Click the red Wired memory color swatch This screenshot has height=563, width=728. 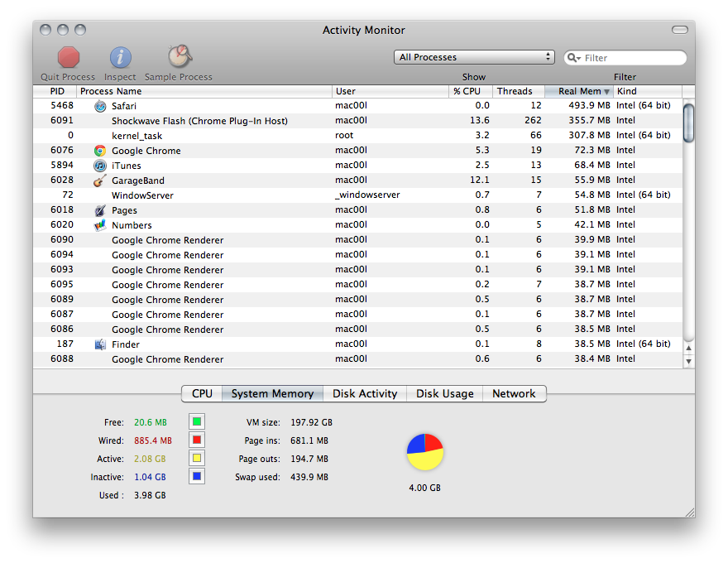[197, 440]
